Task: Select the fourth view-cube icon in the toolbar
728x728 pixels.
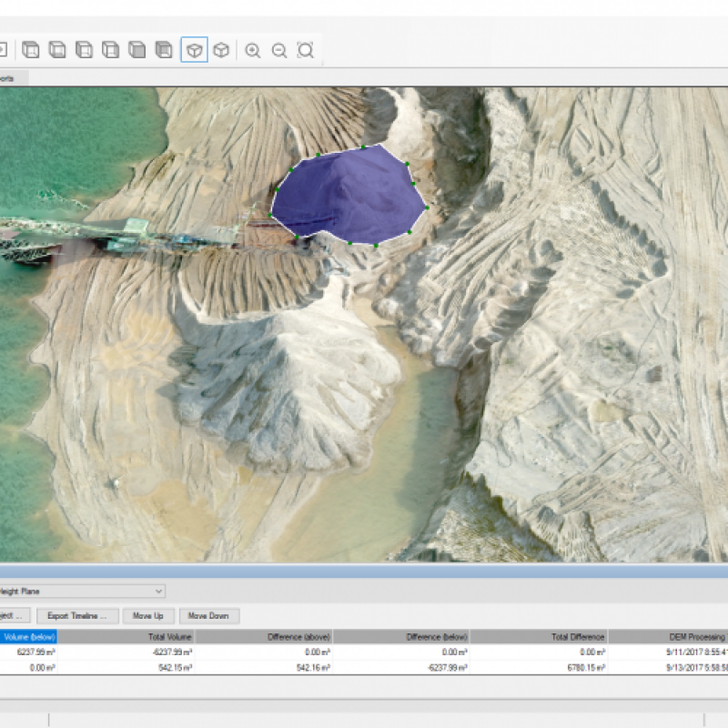Action: pyautogui.click(x=110, y=50)
